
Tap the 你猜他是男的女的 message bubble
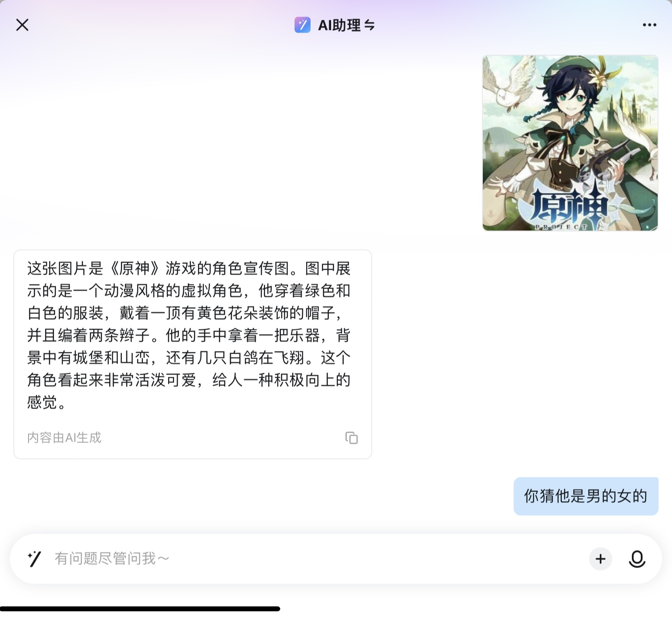coord(586,496)
